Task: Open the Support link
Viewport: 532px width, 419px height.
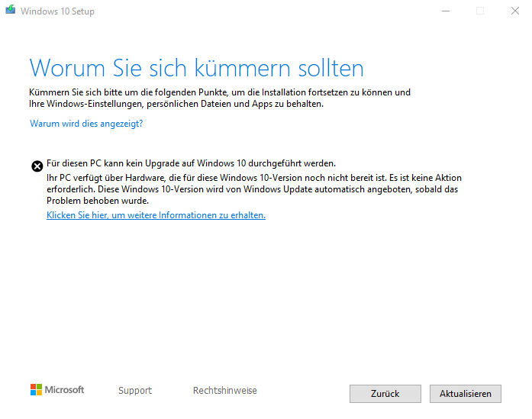Action: [135, 391]
